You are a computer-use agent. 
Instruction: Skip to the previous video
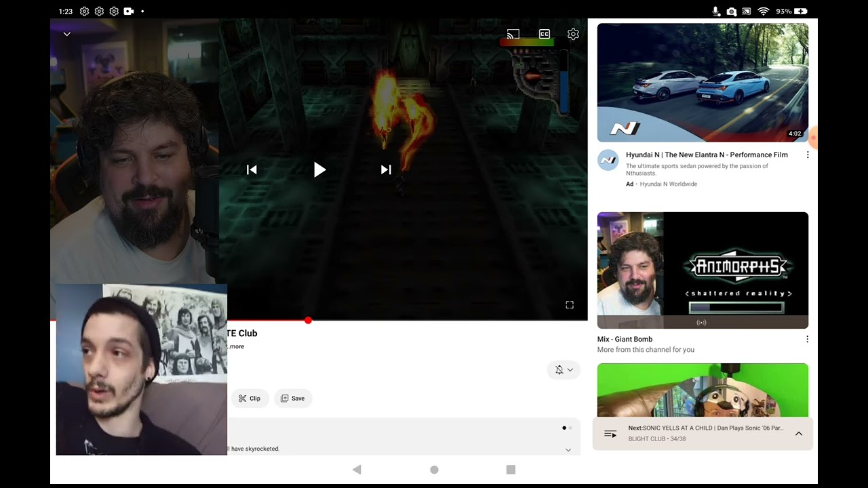point(252,169)
